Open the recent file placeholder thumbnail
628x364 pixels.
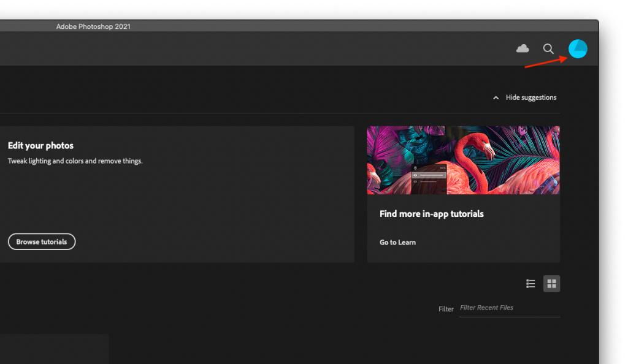coord(54,349)
